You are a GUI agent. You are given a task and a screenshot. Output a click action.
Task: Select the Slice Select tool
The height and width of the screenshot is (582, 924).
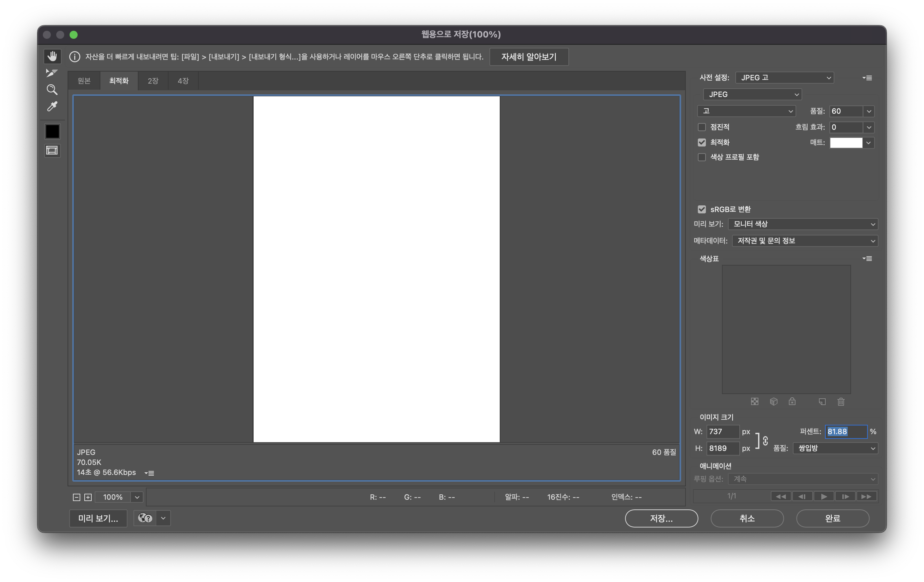coord(52,73)
